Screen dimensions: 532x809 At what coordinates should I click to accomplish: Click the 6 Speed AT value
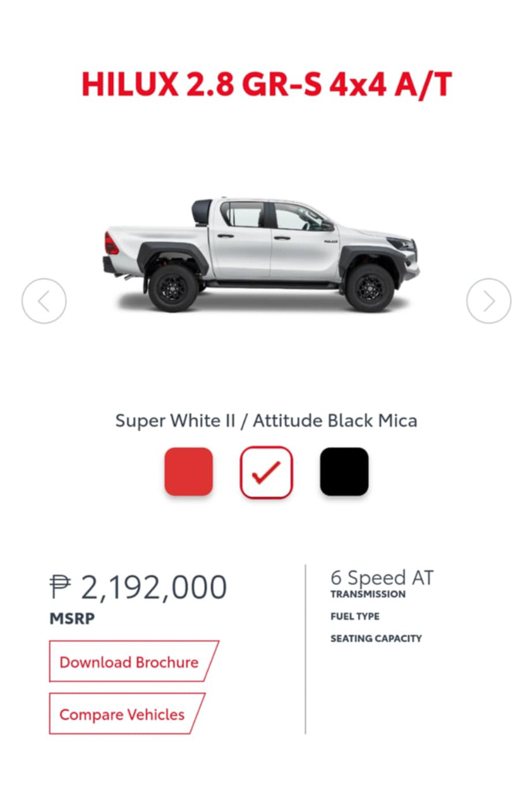coord(382,577)
